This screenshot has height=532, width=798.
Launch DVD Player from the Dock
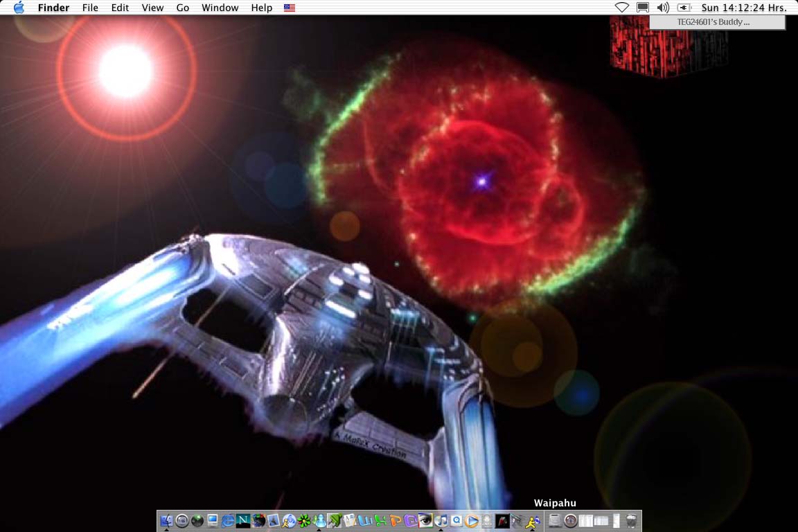[487, 521]
